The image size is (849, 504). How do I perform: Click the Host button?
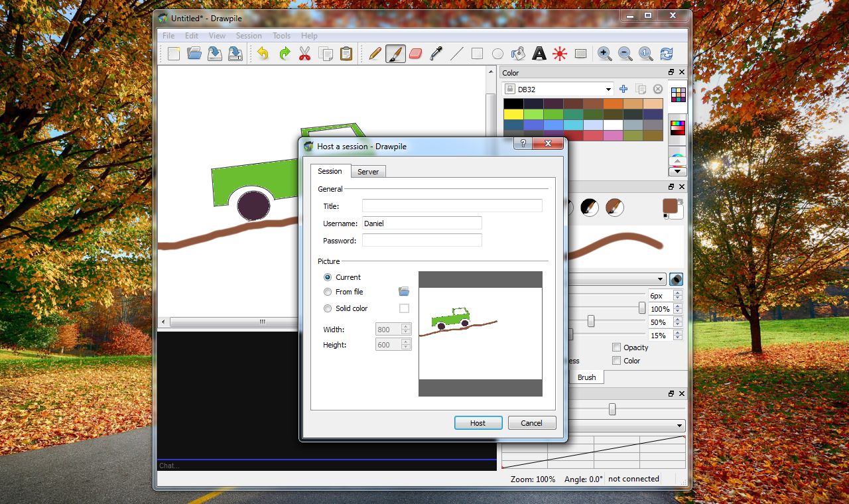tap(478, 423)
